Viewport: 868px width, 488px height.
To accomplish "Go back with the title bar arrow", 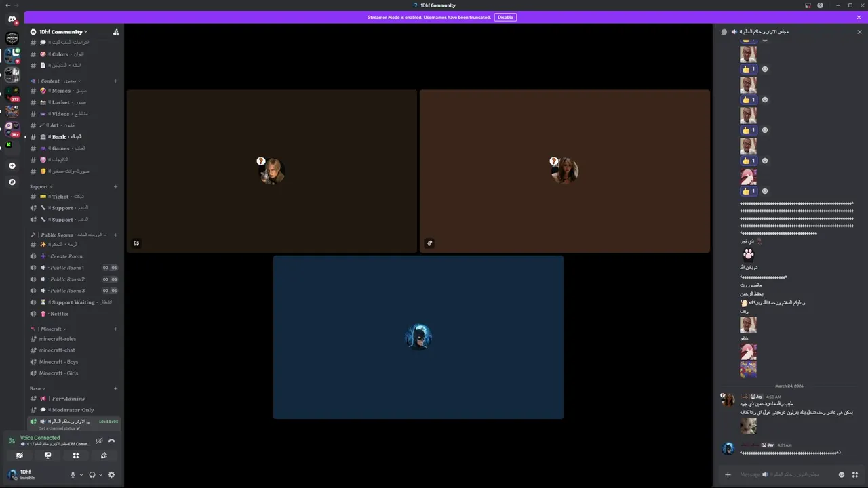I will point(7,5).
